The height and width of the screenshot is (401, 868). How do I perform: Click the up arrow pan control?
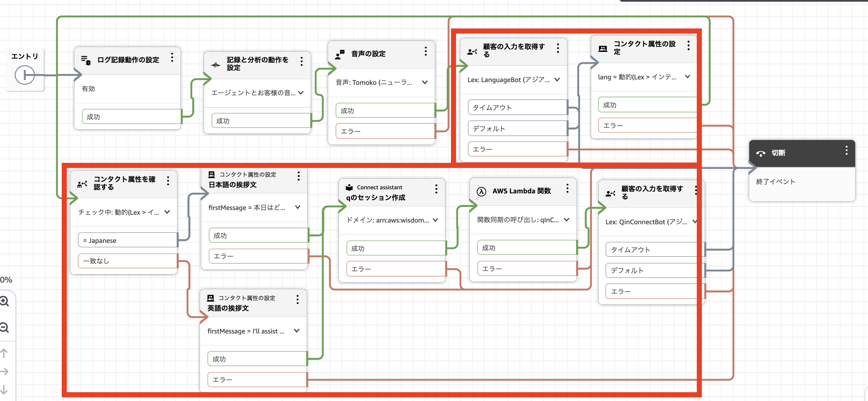(x=4, y=353)
